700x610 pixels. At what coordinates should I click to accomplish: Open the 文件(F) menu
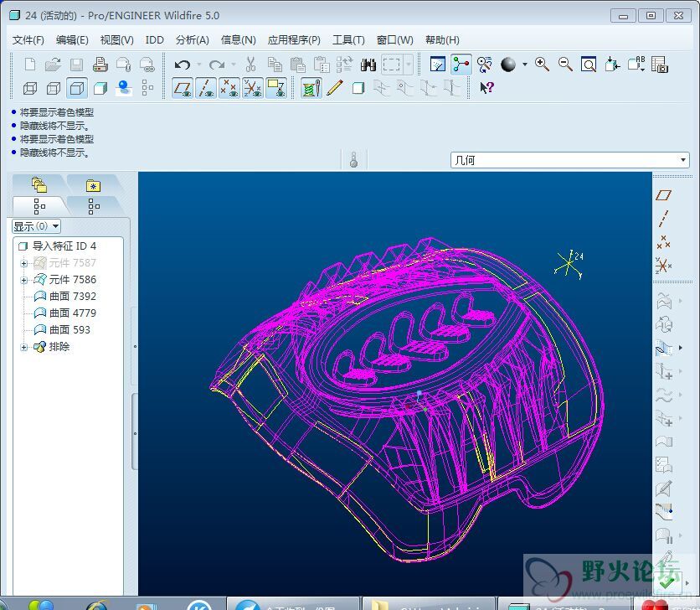pos(28,40)
